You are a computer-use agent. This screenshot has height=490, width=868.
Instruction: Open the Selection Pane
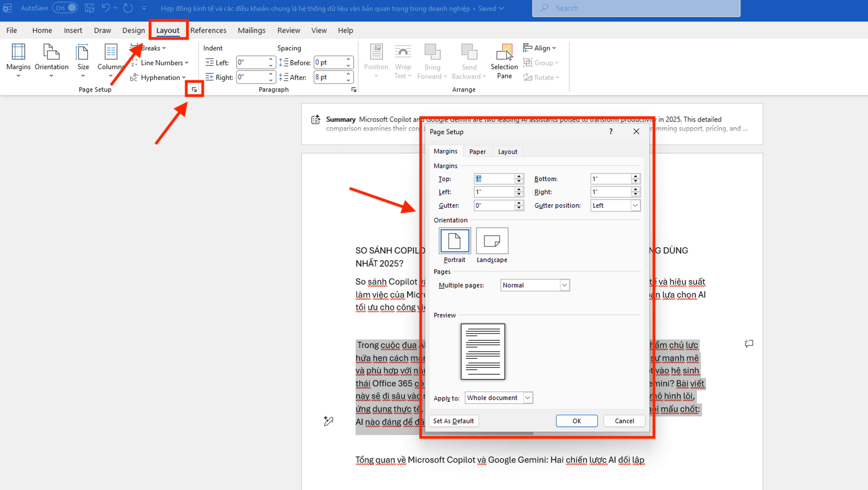pyautogui.click(x=504, y=61)
